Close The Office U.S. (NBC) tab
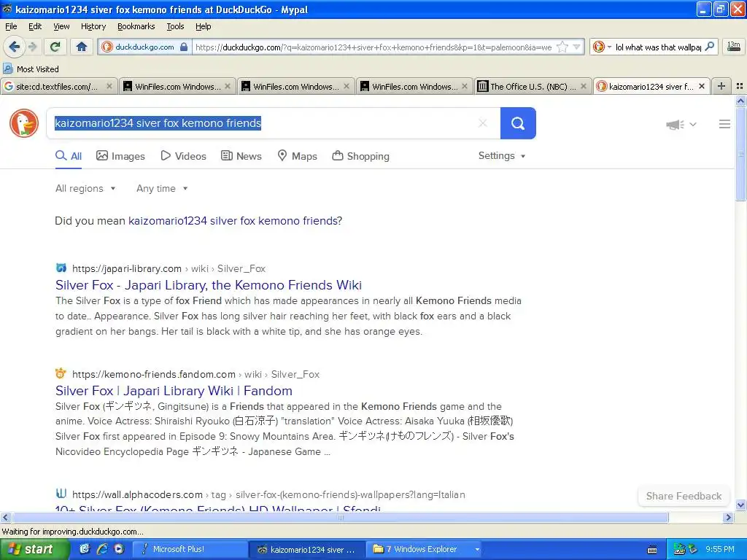The image size is (747, 560). tap(583, 86)
